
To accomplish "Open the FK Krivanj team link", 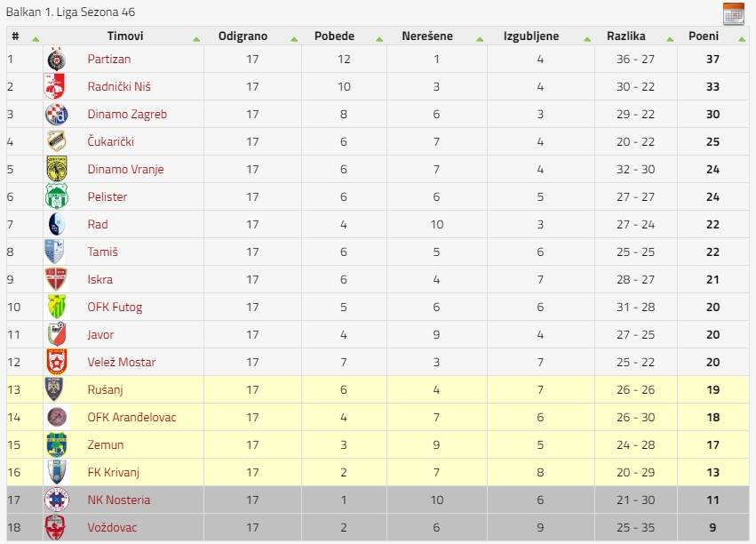I will point(114,473).
